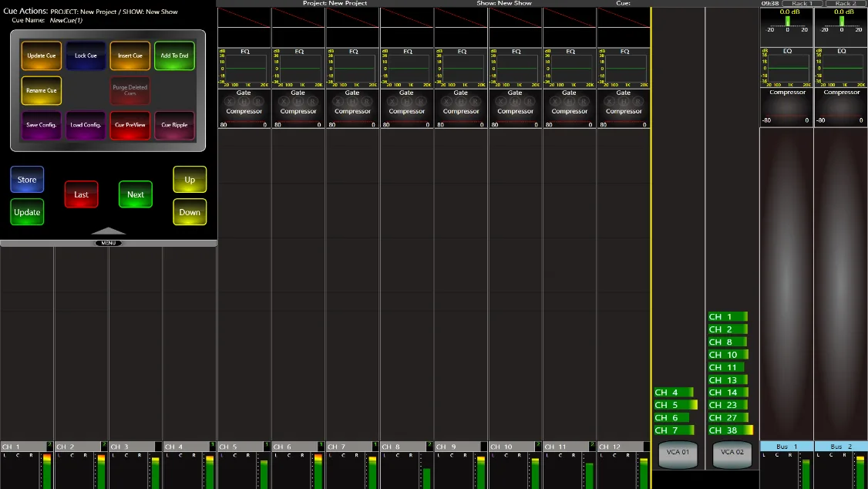
Task: Open the CH 12 EQ graph
Action: [624, 68]
